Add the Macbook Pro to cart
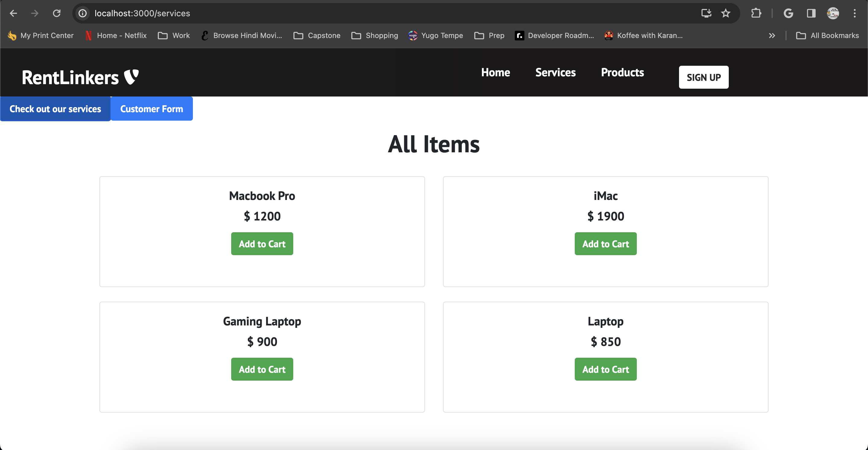The image size is (868, 450). point(262,244)
